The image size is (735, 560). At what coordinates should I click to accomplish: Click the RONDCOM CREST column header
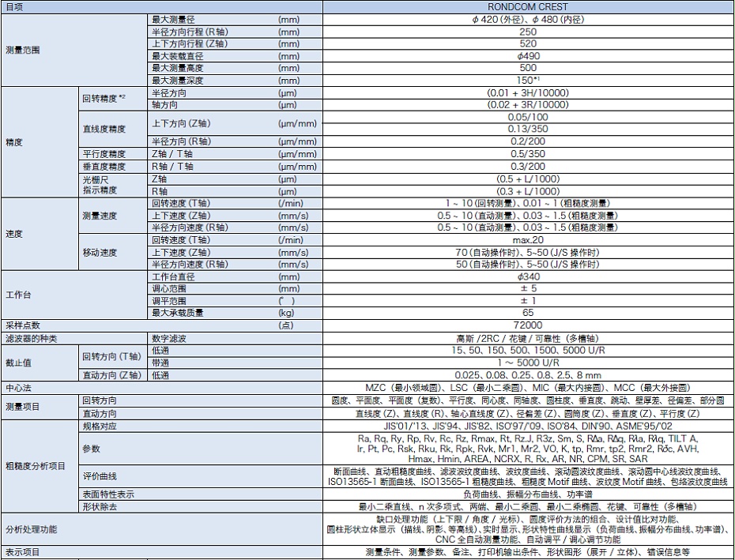click(x=528, y=6)
